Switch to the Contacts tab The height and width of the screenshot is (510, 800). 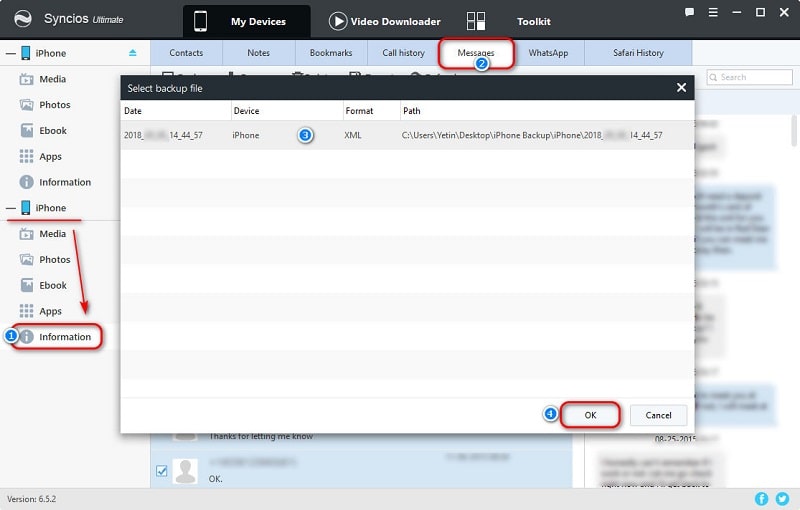pos(186,53)
